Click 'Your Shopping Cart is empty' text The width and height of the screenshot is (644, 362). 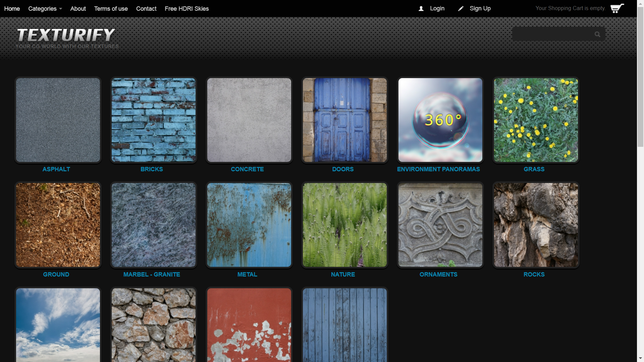point(571,8)
